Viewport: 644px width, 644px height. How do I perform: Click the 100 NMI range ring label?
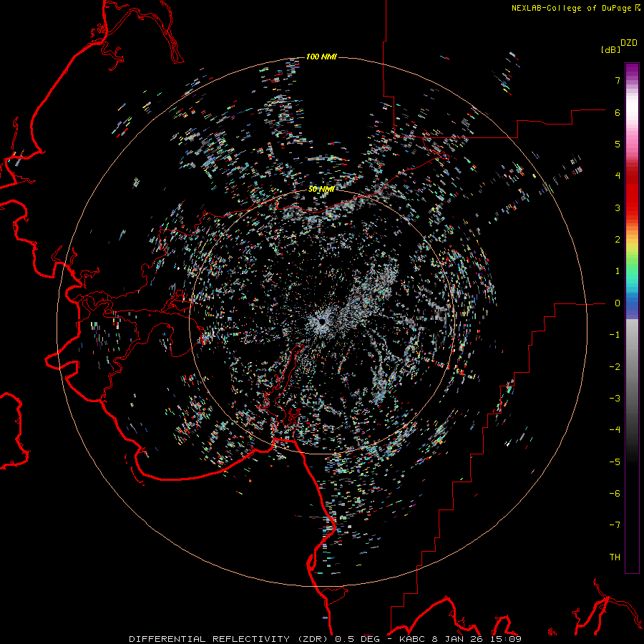click(x=321, y=57)
